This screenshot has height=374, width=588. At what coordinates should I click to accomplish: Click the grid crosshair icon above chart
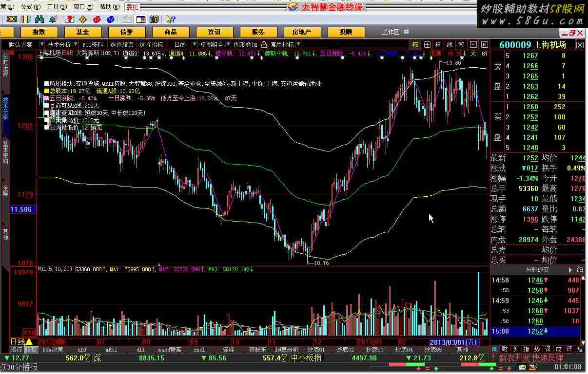tap(427, 45)
